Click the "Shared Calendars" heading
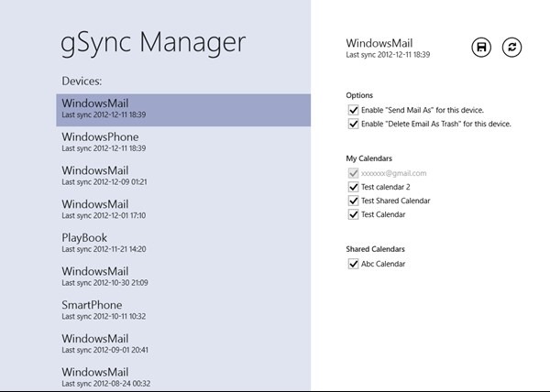 point(375,249)
